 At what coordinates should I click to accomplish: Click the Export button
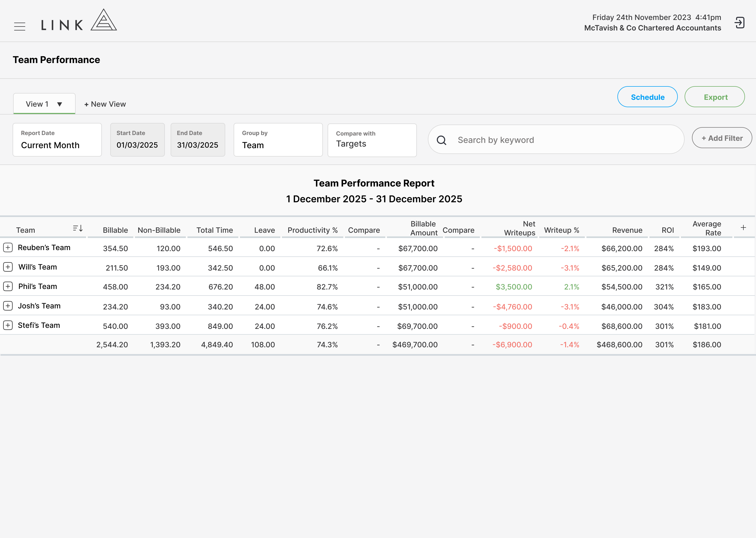tap(715, 97)
